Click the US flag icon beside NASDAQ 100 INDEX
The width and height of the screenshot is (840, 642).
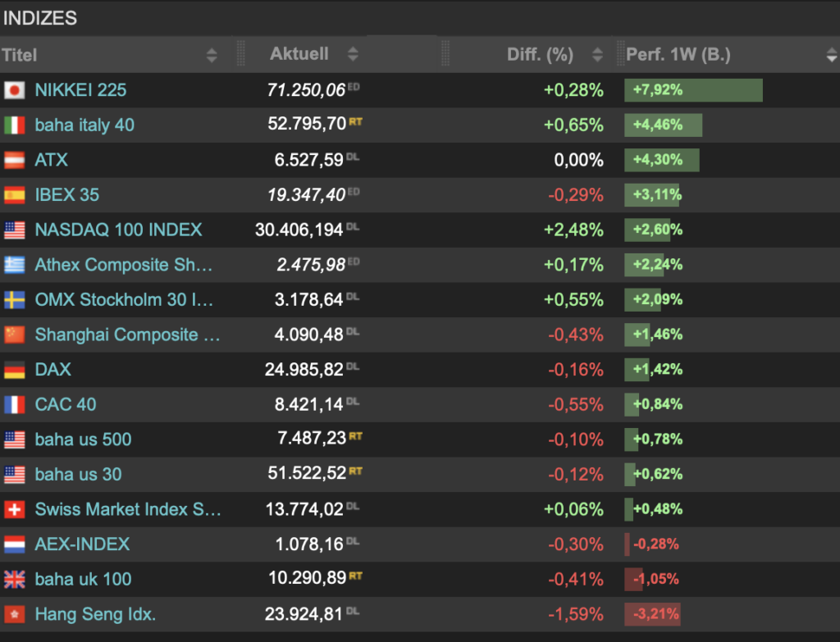[15, 230]
